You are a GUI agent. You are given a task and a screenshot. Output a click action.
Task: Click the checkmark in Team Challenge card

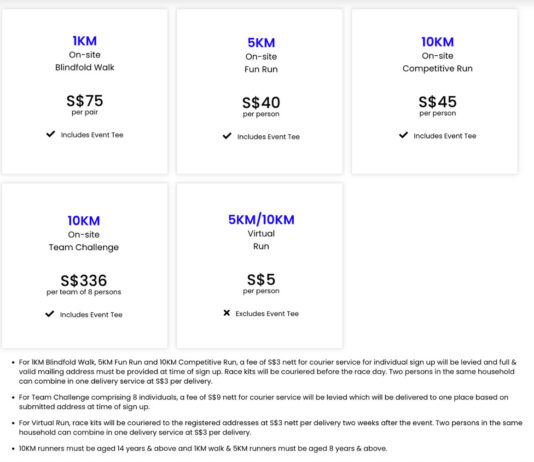50,314
